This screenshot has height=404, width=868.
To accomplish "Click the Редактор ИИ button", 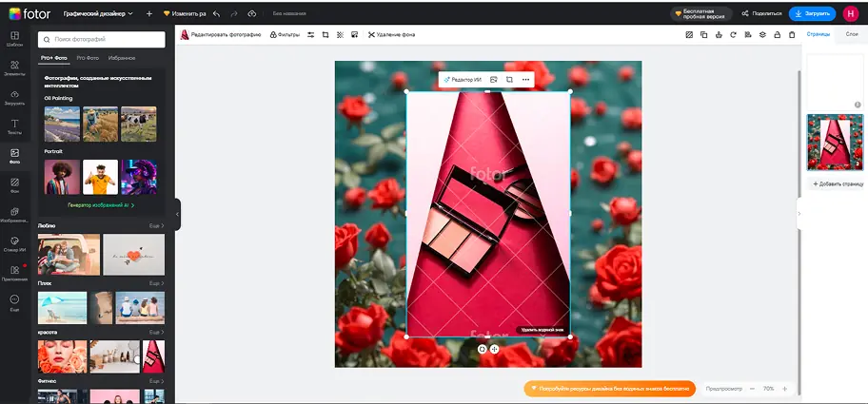I will click(x=463, y=80).
